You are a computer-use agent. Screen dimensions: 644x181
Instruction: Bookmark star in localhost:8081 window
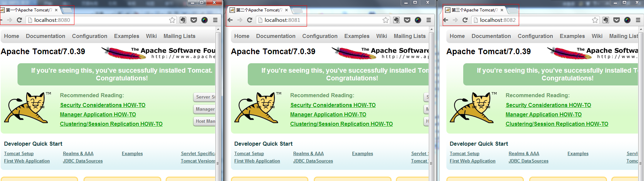(386, 20)
